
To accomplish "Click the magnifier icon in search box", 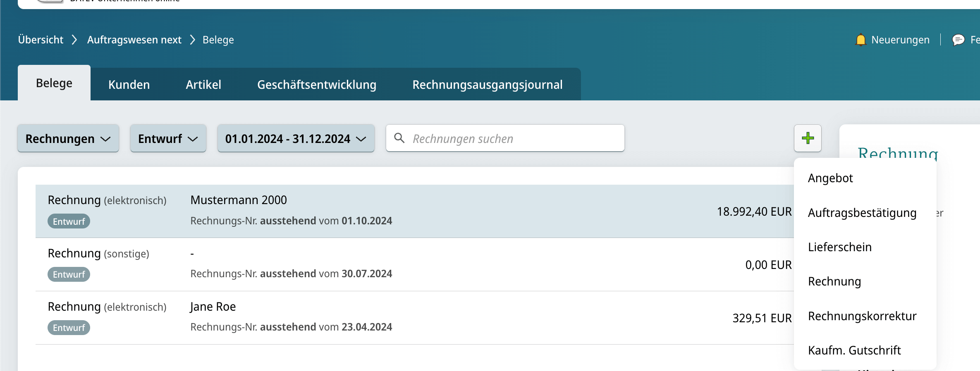I will [399, 138].
